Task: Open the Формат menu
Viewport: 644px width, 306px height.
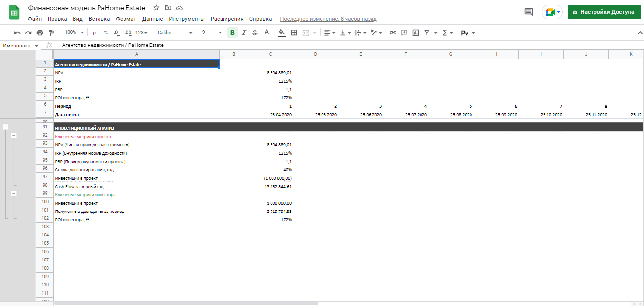Action: [x=126, y=19]
